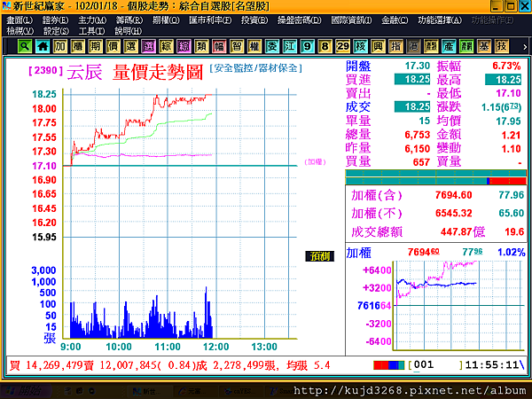Click the 預測 forecast button
The width and height of the screenshot is (532, 399).
319,256
